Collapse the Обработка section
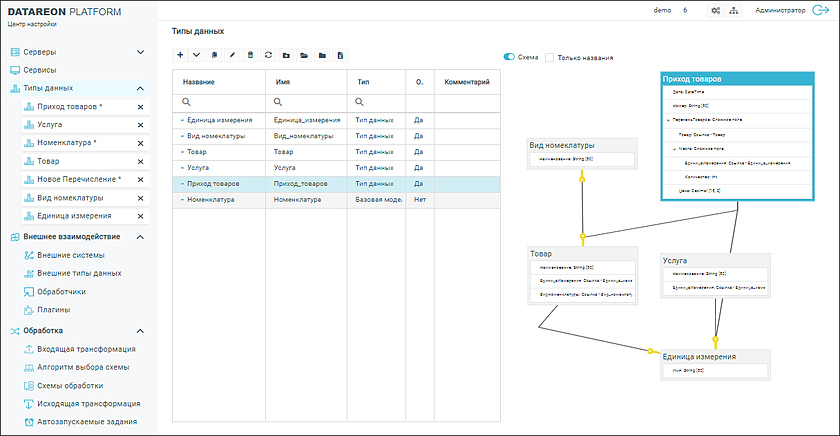Viewport: 840px width, 436px height. tap(140, 330)
